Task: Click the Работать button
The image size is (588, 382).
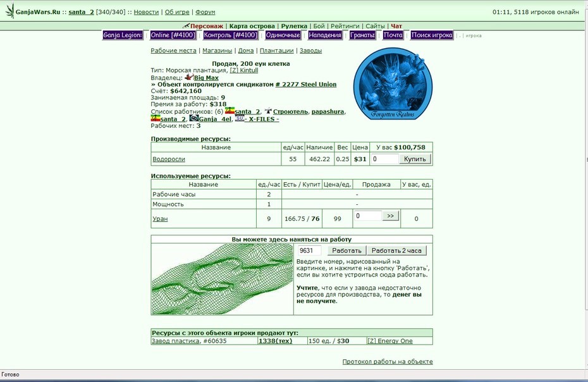Action: click(x=346, y=250)
